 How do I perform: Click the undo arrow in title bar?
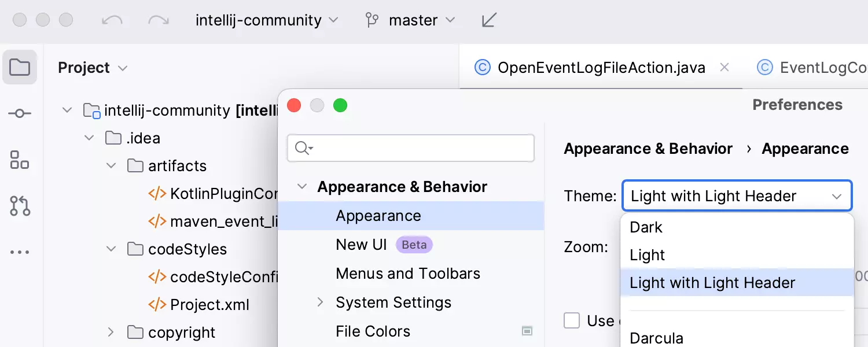112,20
